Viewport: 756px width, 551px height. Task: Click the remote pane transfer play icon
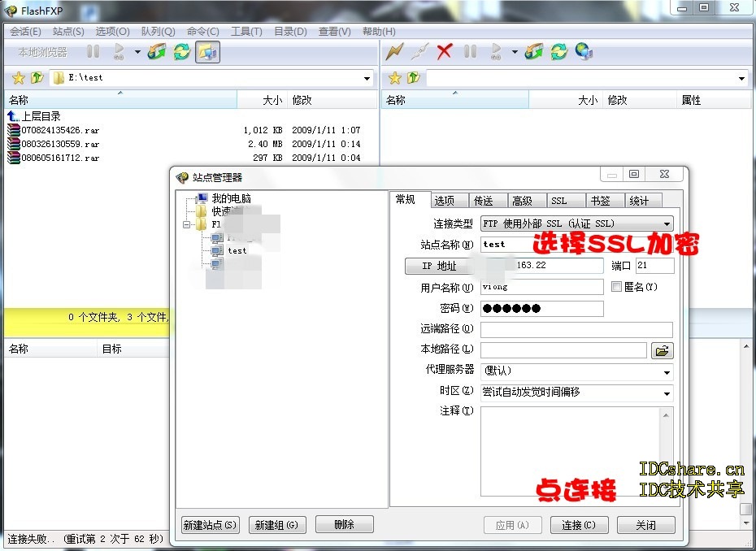(496, 51)
